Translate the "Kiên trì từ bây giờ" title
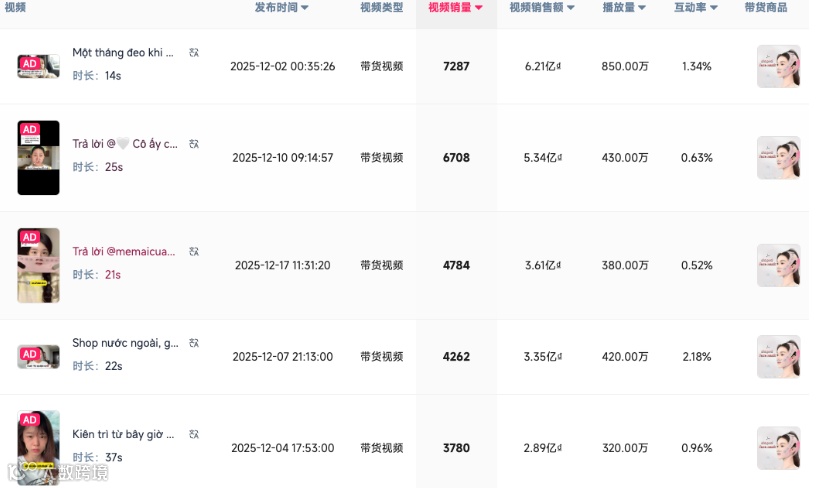 click(194, 434)
